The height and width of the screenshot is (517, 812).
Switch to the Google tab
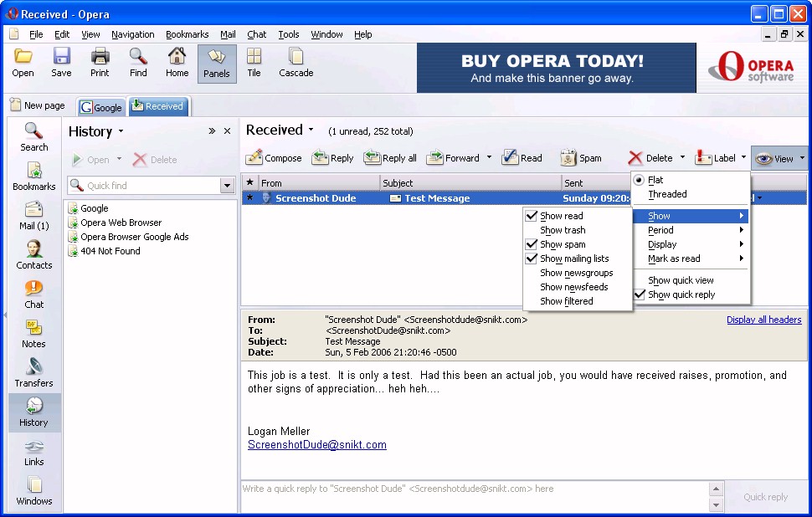(x=100, y=107)
